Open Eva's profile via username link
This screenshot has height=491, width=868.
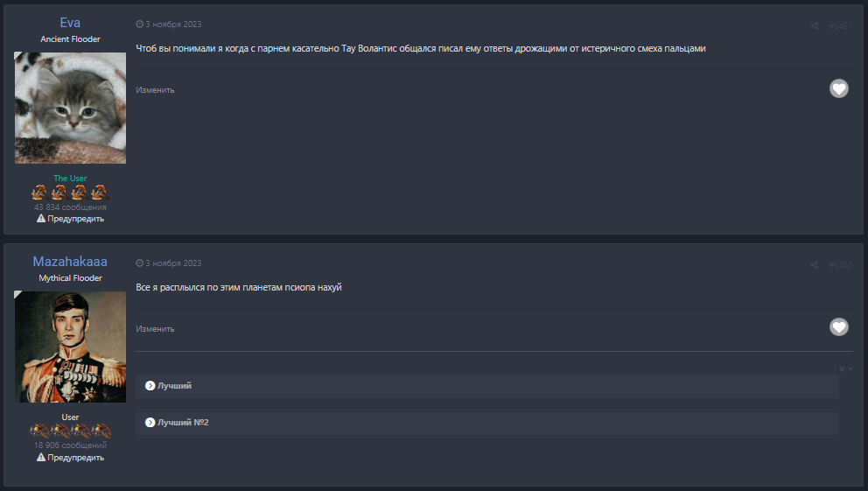(70, 23)
